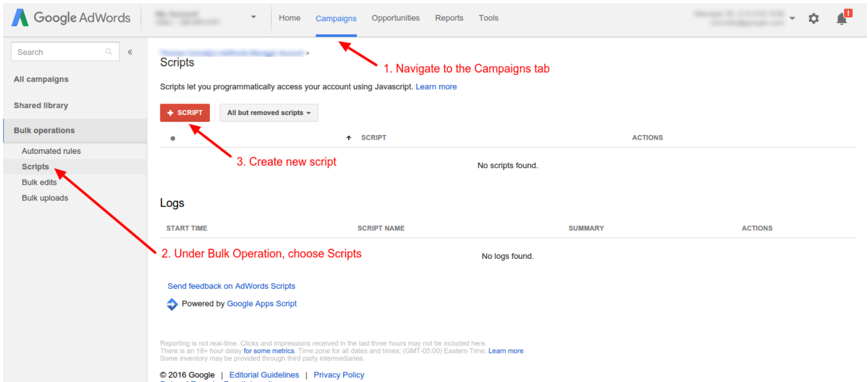Open the Google Apps Script link
Image resolution: width=868 pixels, height=382 pixels.
(x=262, y=304)
